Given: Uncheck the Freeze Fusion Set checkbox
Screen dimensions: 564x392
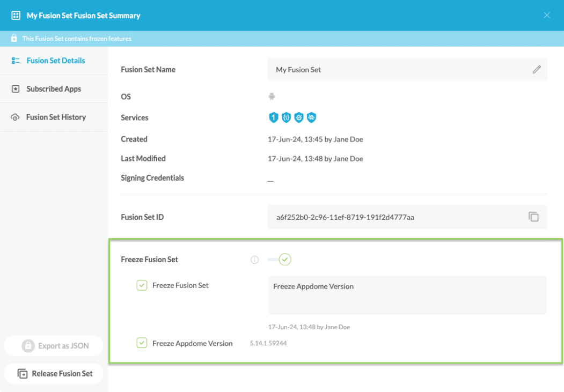Looking at the screenshot, I should (x=142, y=285).
